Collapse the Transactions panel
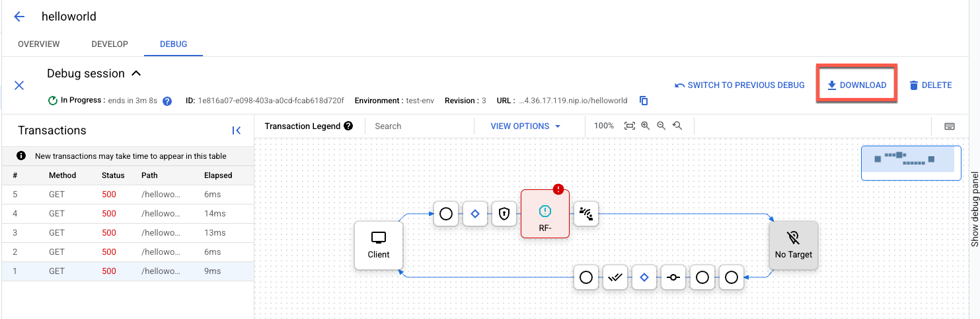Viewport: 980px width, 319px height. [x=237, y=130]
